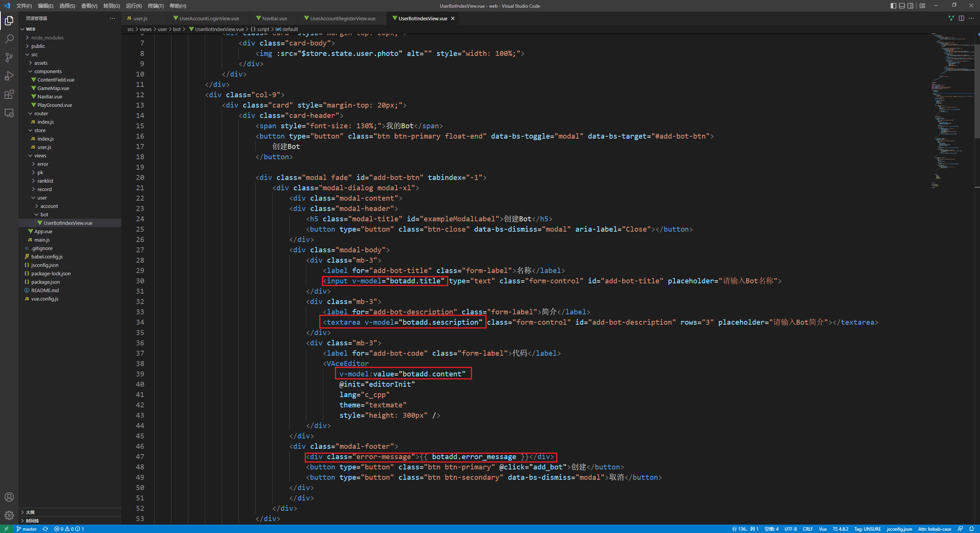Screen dimensions: 980x533
Task: Click the remote window indicator in status bar
Action: click(x=7, y=529)
